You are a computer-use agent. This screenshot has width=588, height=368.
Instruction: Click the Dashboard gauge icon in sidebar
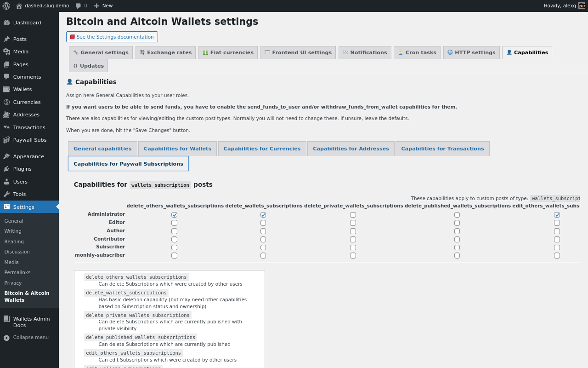tap(6, 23)
